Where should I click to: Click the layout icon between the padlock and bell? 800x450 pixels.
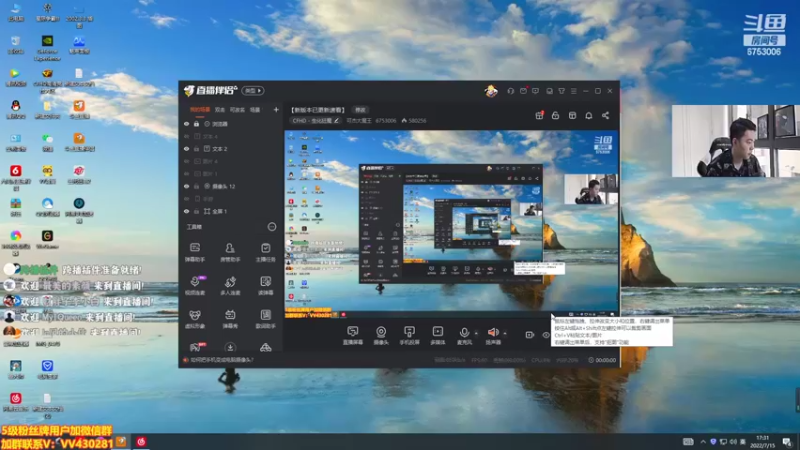coord(572,115)
